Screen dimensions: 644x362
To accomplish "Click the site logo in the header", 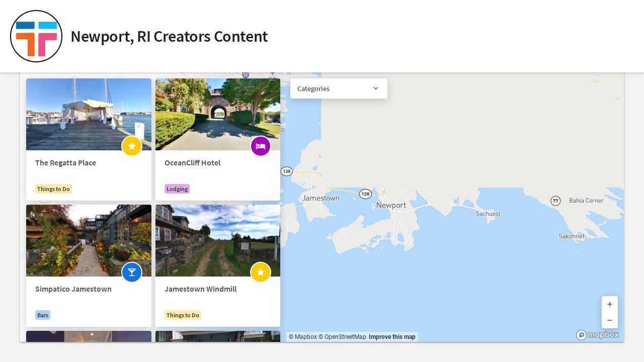I will [36, 36].
